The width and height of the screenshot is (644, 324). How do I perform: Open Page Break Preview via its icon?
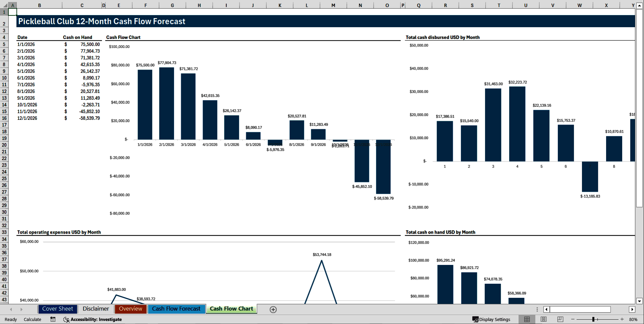pos(559,319)
